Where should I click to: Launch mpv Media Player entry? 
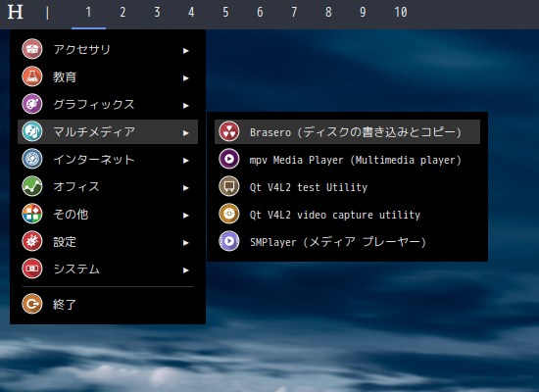coord(347,159)
